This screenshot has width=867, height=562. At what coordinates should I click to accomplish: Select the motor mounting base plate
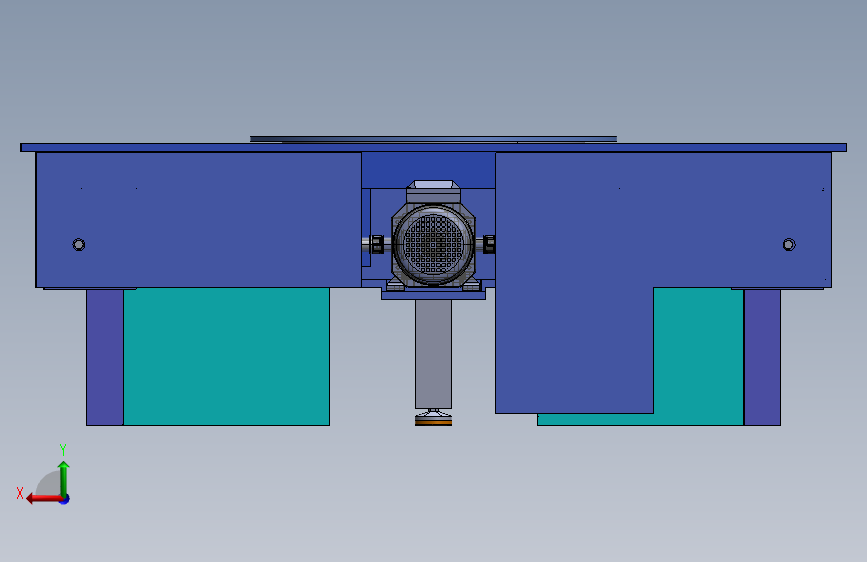coord(434,295)
